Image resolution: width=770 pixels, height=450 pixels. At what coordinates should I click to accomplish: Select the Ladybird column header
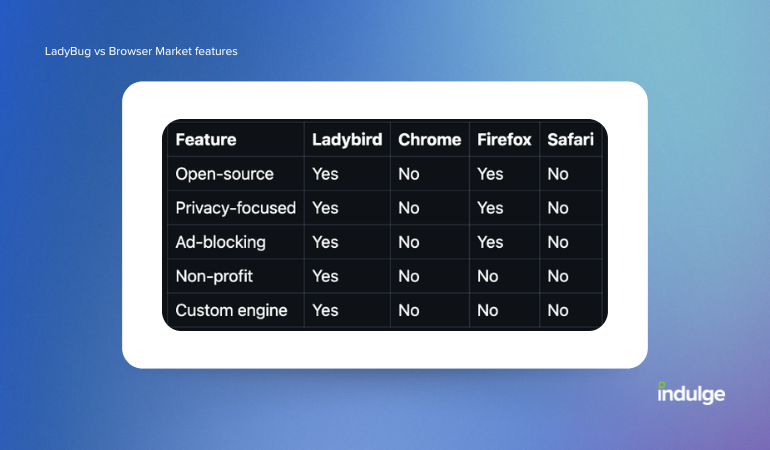[347, 140]
